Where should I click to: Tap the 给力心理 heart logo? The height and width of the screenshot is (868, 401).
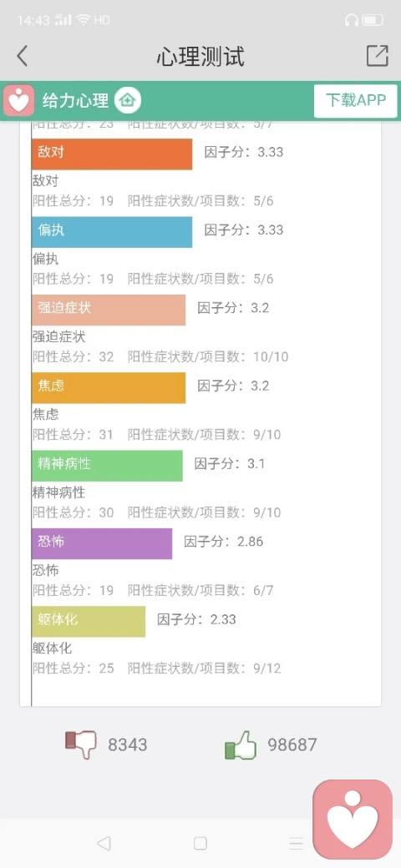point(19,101)
